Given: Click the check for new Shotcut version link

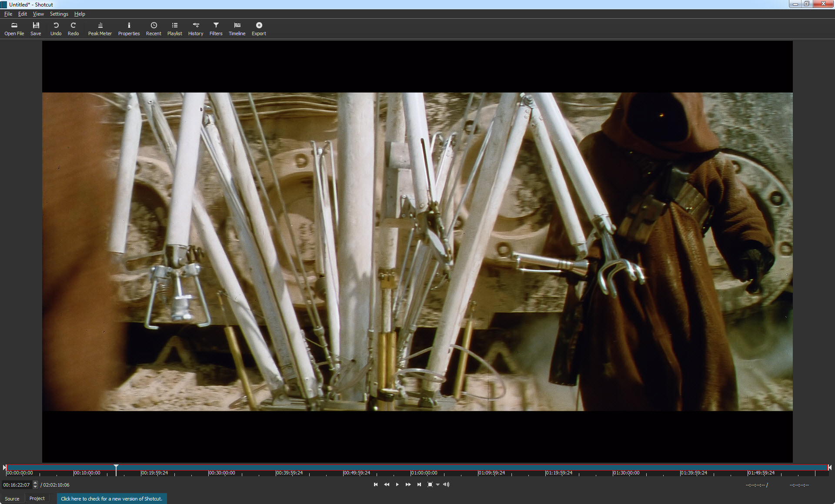Looking at the screenshot, I should 111,499.
